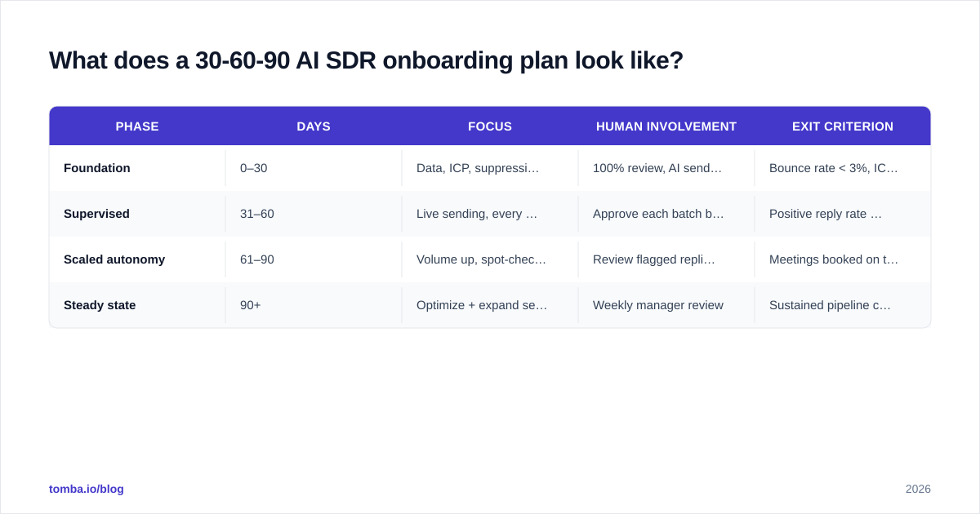Click the 'Sustained pipeline c…' cell
980x514 pixels.
[x=843, y=305]
